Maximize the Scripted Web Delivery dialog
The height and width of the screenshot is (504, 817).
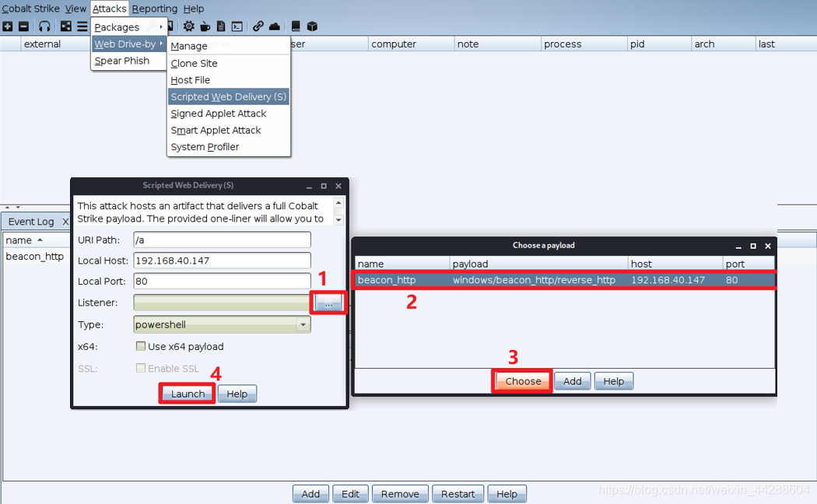tap(324, 186)
